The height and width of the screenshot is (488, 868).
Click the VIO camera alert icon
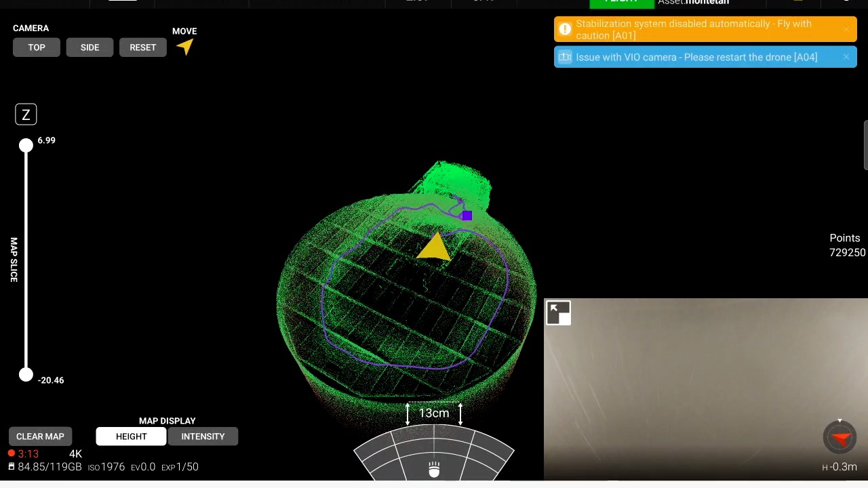pyautogui.click(x=565, y=57)
